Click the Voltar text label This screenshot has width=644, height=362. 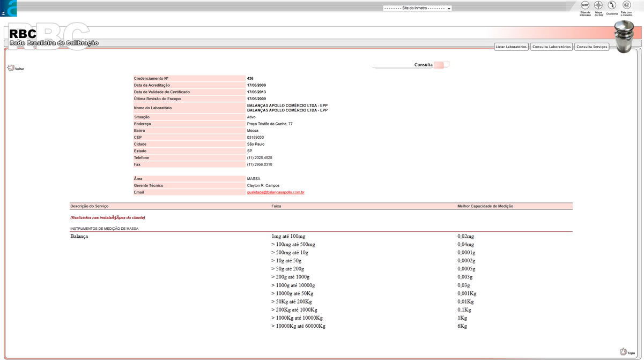click(19, 69)
